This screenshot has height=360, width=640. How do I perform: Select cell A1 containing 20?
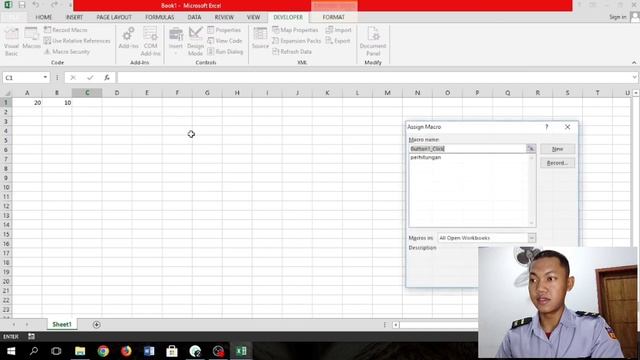[x=27, y=102]
